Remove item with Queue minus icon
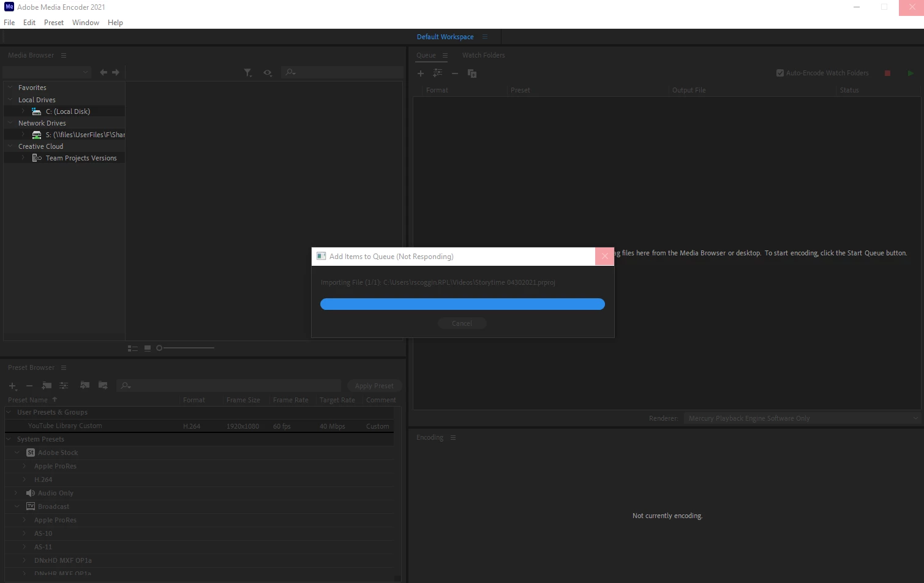The height and width of the screenshot is (583, 924). 455,73
